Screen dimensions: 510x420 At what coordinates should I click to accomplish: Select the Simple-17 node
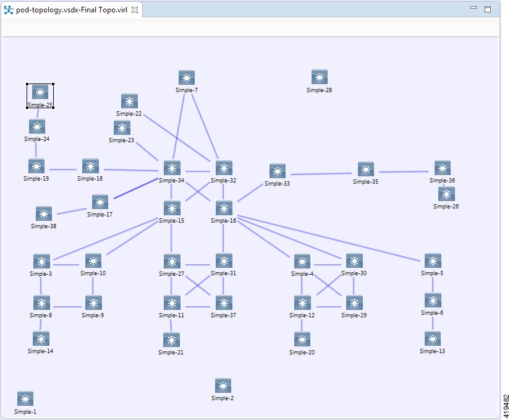tap(100, 200)
